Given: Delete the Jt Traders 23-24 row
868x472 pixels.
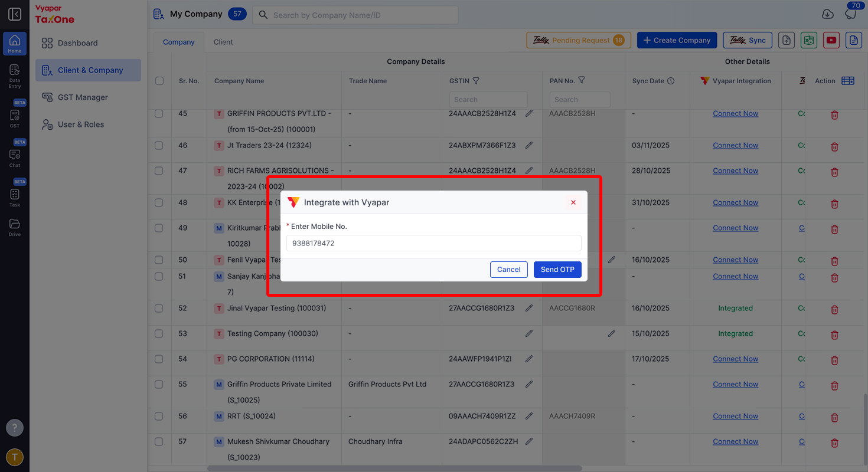Looking at the screenshot, I should (834, 146).
